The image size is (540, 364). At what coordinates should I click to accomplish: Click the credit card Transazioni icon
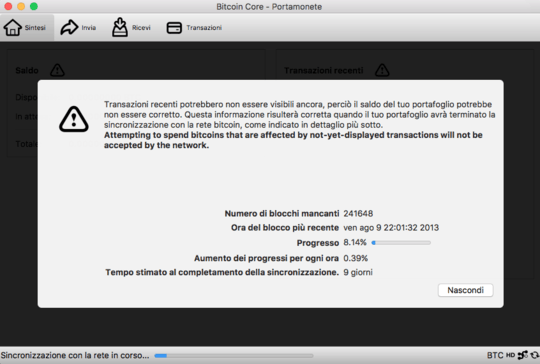click(x=174, y=28)
